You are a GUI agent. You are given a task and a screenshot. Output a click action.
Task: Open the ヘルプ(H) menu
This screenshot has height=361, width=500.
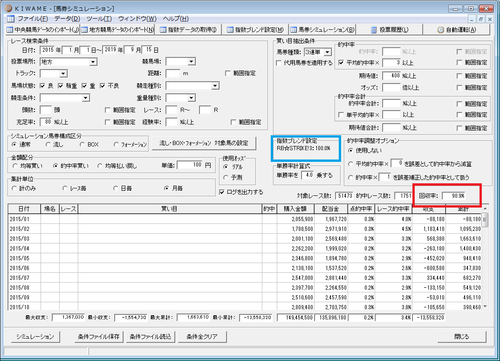[176, 19]
